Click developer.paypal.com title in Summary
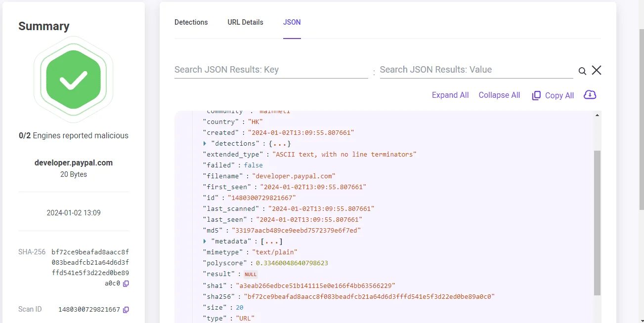The width and height of the screenshot is (644, 323). [x=74, y=163]
